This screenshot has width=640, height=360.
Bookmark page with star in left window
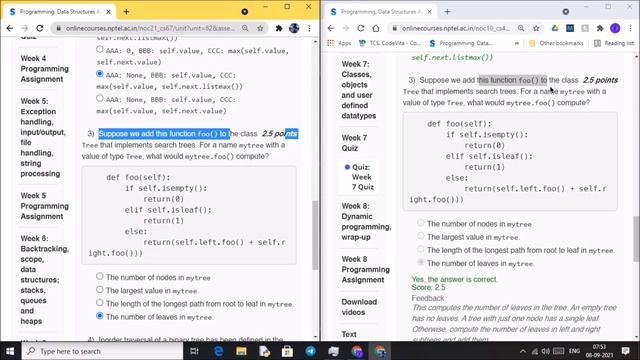pyautogui.click(x=260, y=28)
